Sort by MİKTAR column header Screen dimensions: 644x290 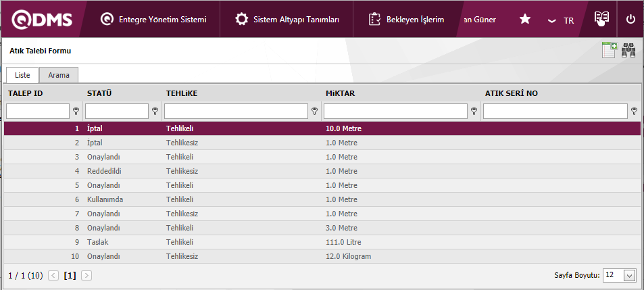click(341, 93)
